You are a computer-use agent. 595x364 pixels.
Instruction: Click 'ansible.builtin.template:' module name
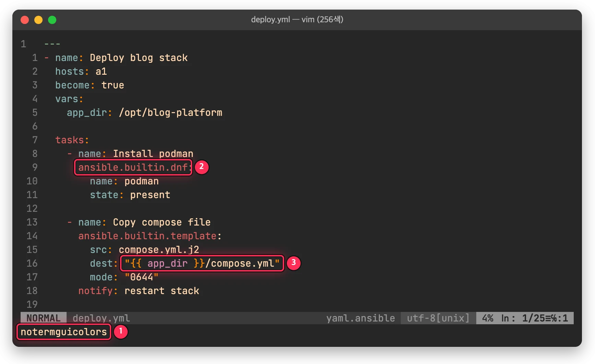point(150,236)
